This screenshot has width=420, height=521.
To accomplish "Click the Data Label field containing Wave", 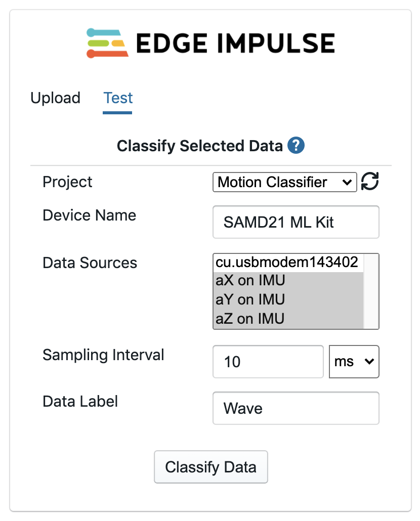I will pyautogui.click(x=296, y=408).
